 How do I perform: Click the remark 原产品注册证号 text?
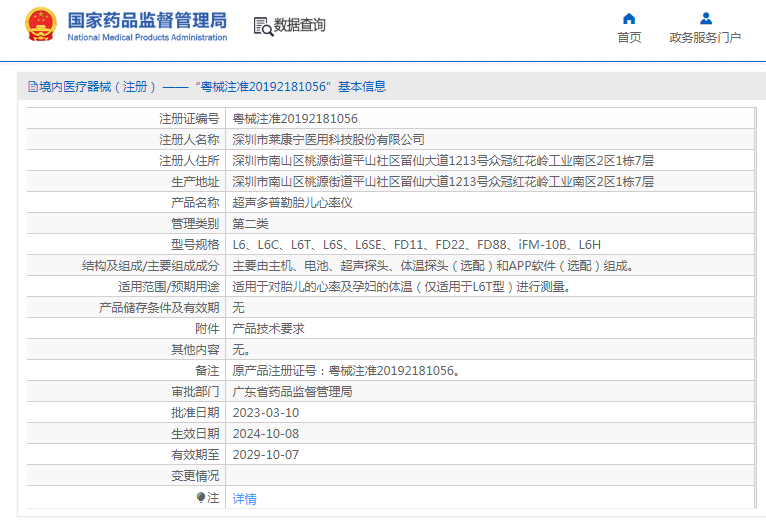[x=346, y=371]
